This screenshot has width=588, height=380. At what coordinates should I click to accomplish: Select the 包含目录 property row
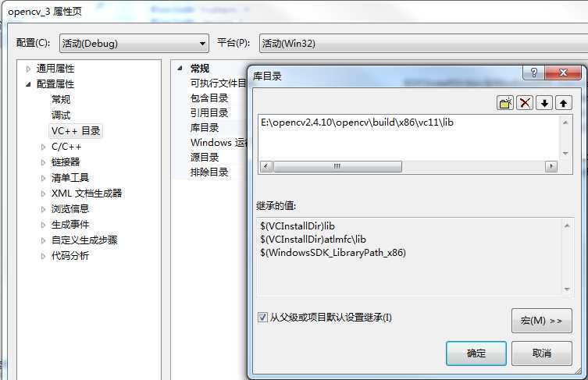209,98
